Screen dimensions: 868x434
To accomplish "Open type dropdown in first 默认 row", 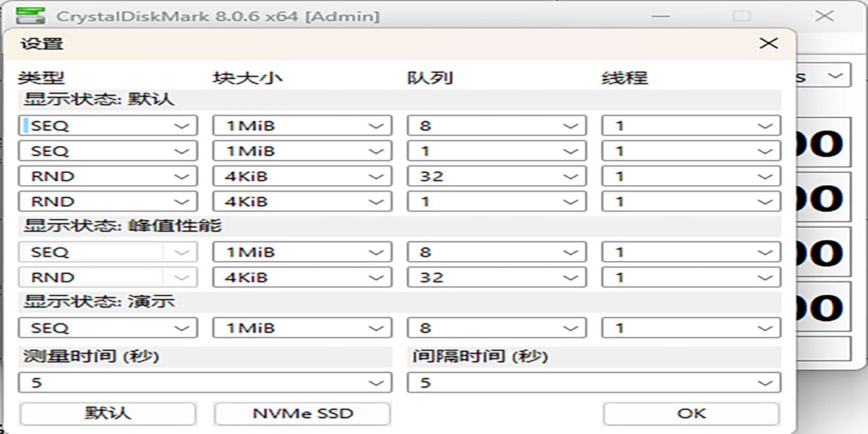I will [x=108, y=126].
